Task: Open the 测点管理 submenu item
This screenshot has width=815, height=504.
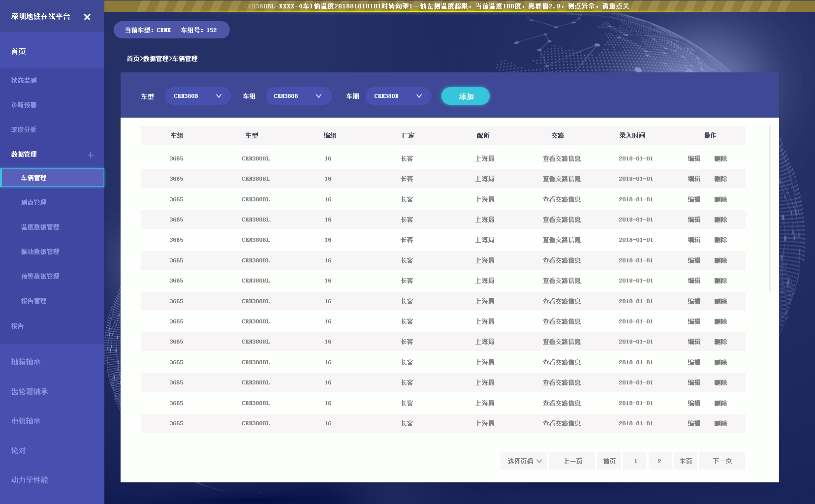Action: point(34,202)
